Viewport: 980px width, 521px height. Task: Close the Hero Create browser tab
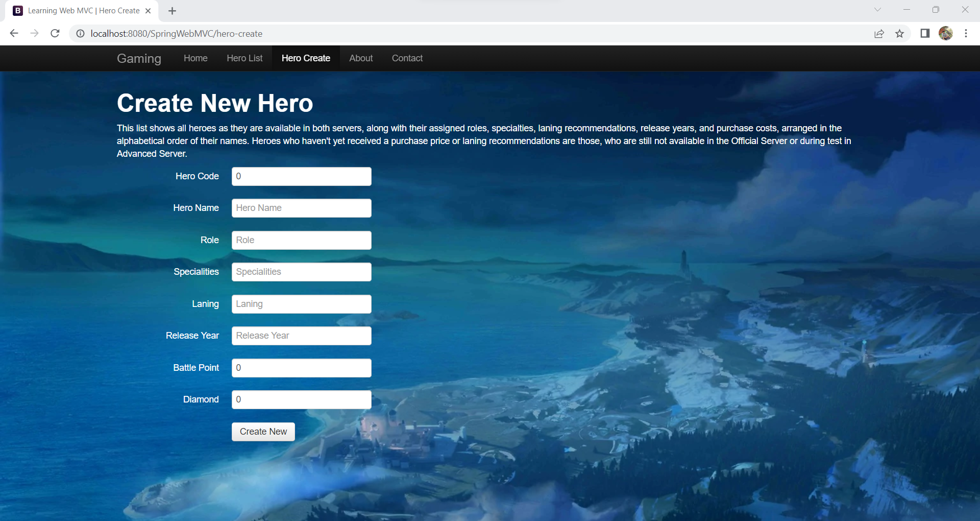pyautogui.click(x=148, y=11)
